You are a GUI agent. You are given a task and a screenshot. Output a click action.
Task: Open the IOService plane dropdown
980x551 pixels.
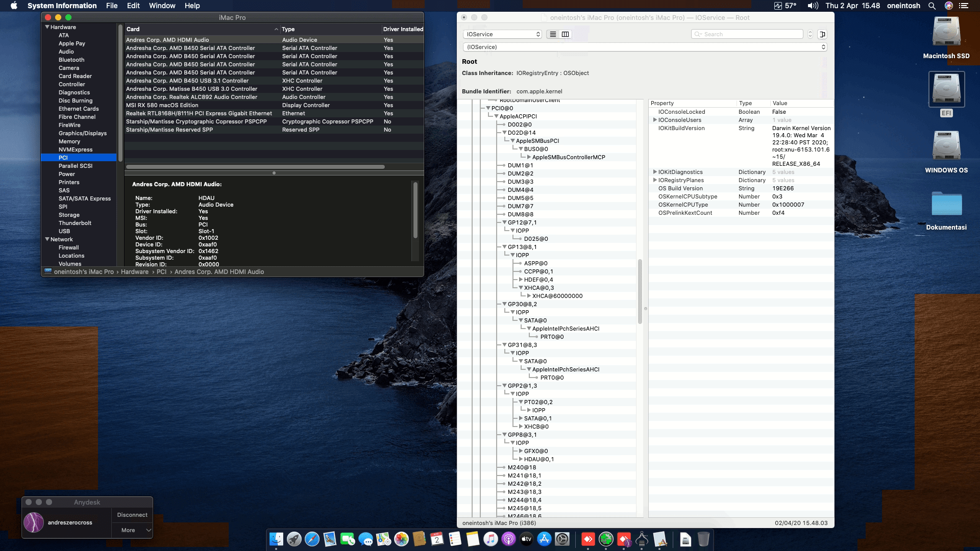point(502,34)
